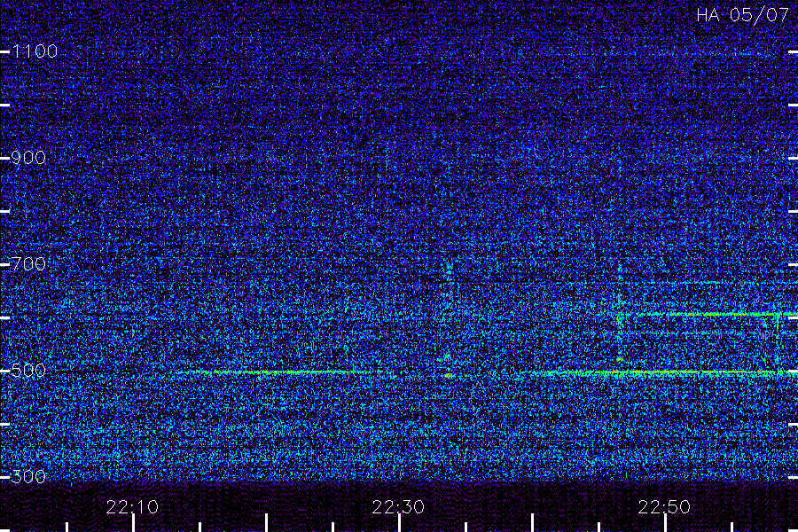Click the HA 05/07 date label
The height and width of the screenshot is (532, 798).
[x=742, y=15]
